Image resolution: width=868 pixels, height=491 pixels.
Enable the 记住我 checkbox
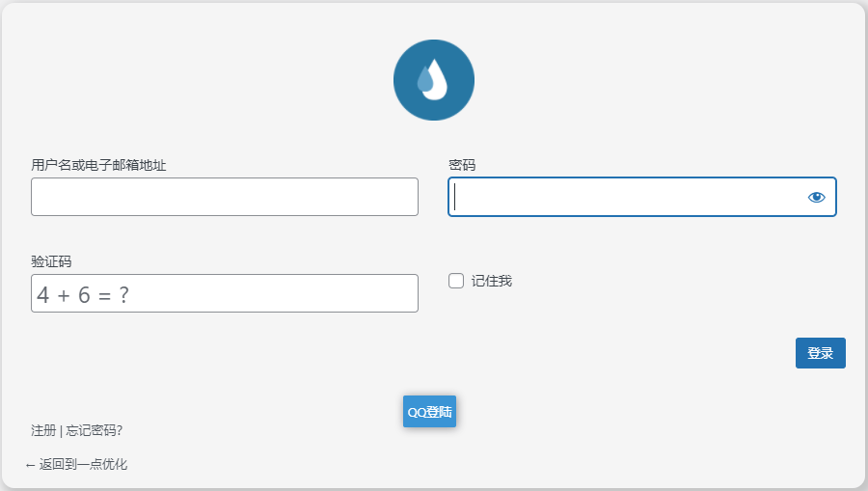[x=456, y=281]
